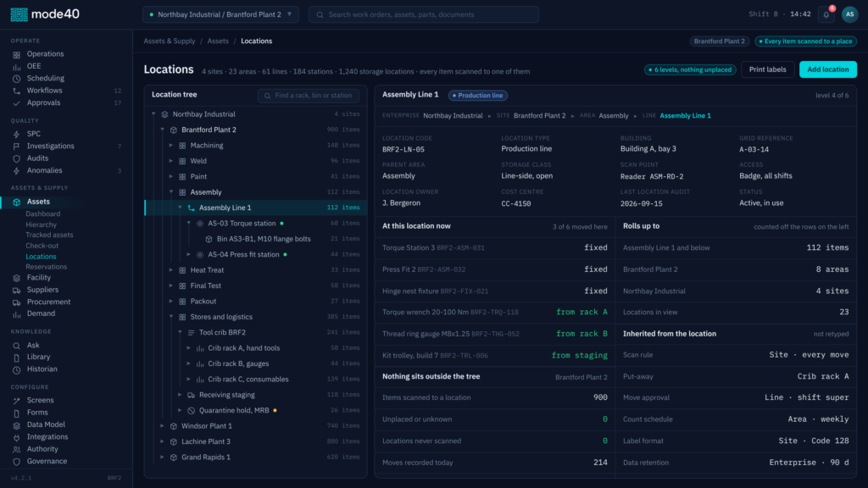The width and height of the screenshot is (868, 488).
Task: Open Reservations submenu item
Action: [x=46, y=267]
